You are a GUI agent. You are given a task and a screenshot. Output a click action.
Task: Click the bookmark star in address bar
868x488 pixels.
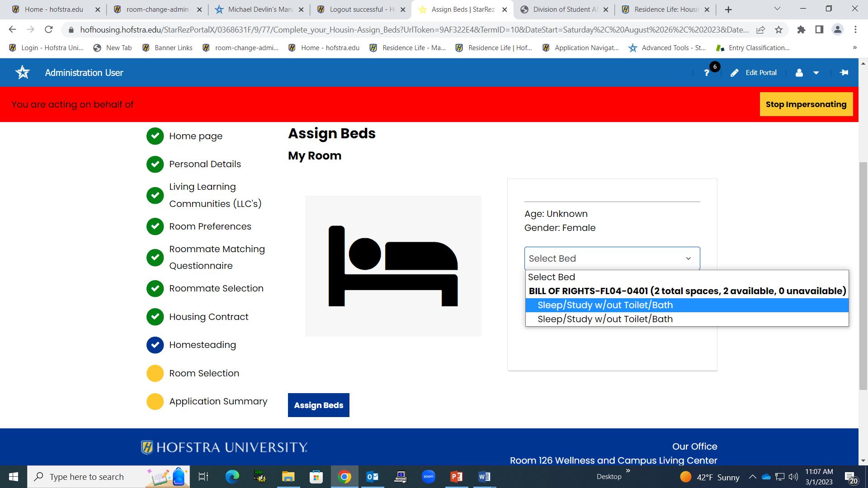(778, 30)
